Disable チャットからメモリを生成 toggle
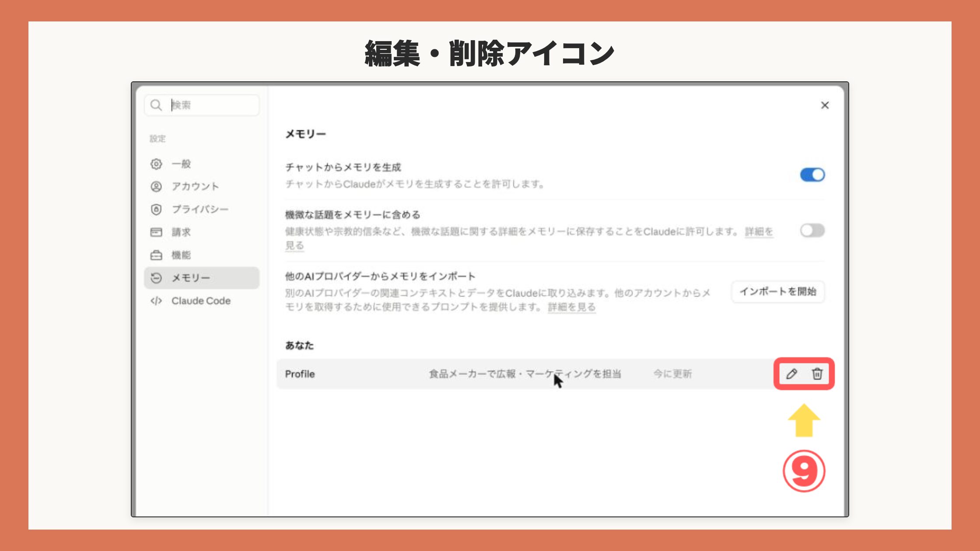Viewport: 980px width, 551px height. 812,175
